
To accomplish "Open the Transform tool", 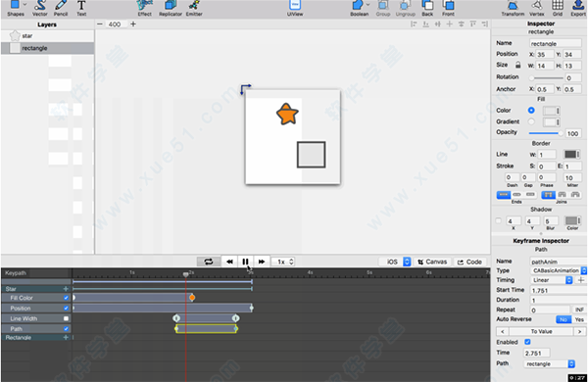I will tap(513, 8).
